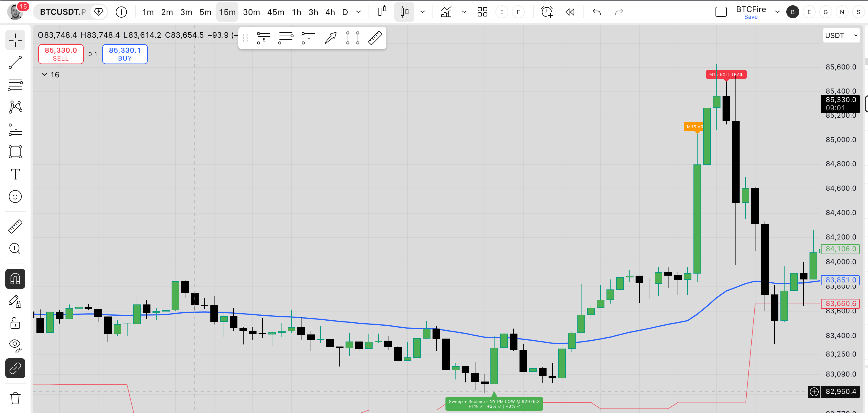Click the orange M15 AR label

(x=694, y=127)
